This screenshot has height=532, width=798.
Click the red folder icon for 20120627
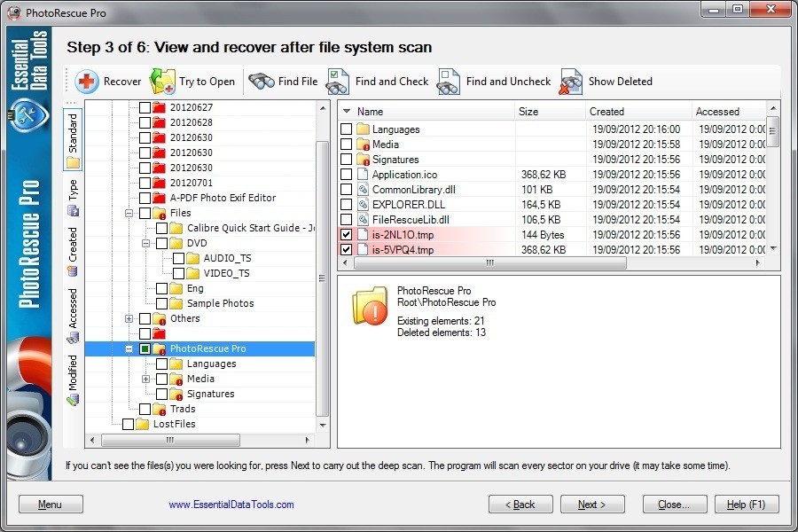tap(160, 107)
